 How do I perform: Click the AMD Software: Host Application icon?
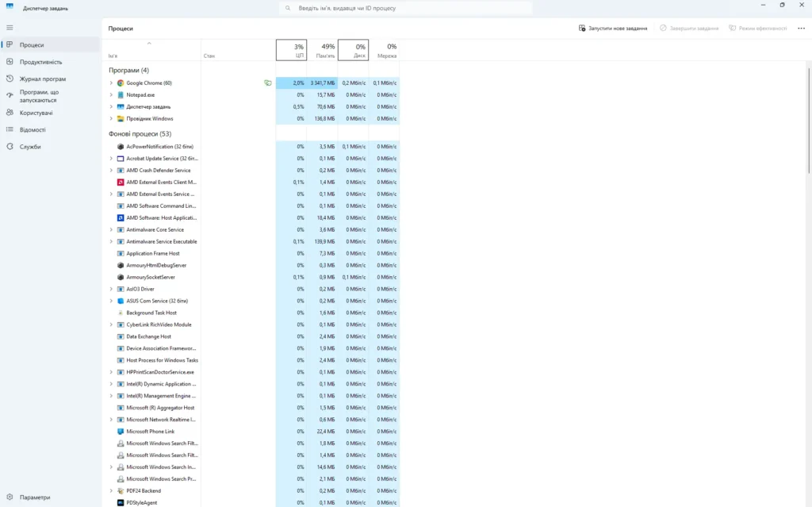click(x=121, y=218)
